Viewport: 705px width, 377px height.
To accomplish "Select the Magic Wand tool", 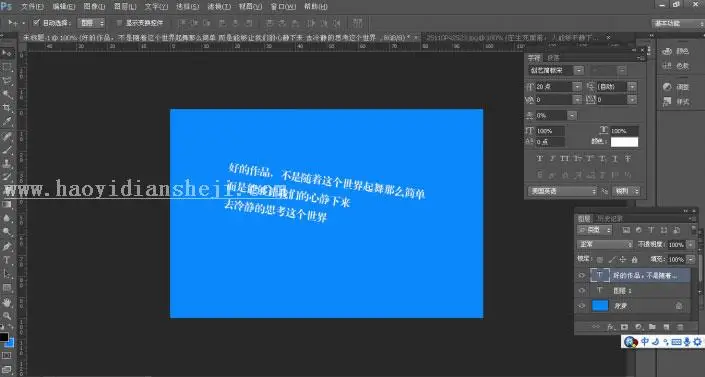I will click(7, 94).
